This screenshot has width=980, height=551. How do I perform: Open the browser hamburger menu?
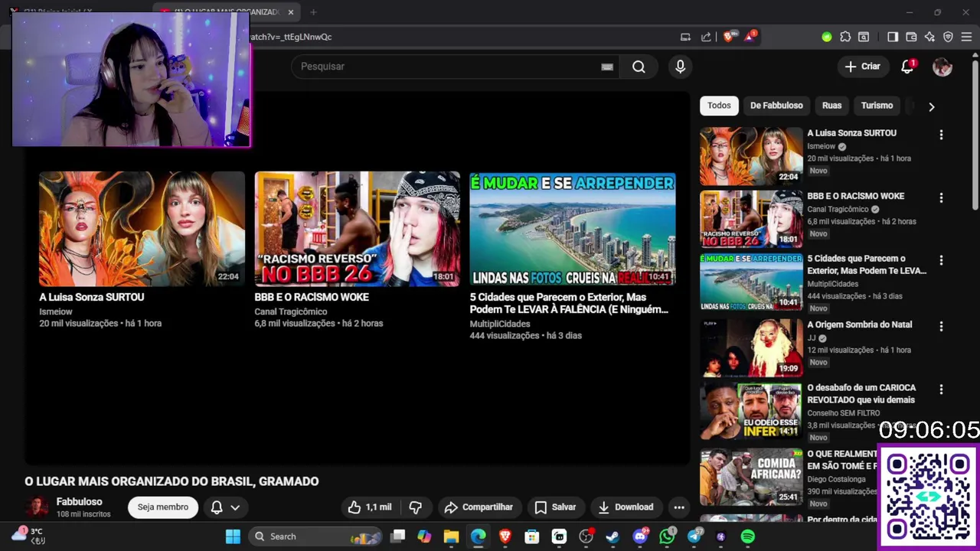pos(966,37)
